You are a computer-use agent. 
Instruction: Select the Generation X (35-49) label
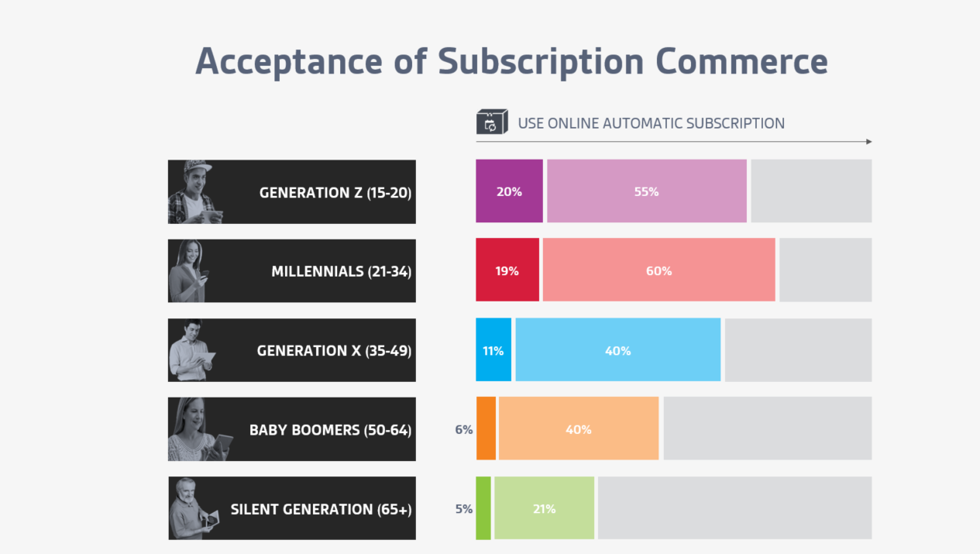pos(335,350)
